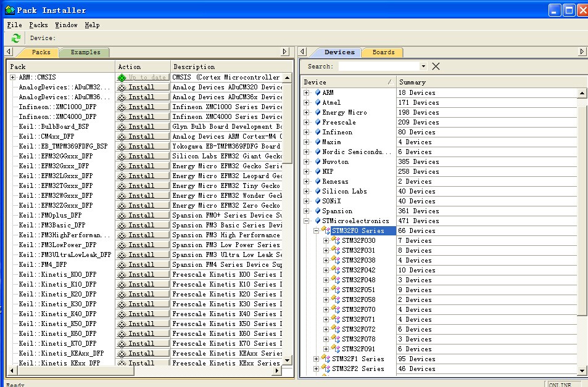Open the Packs menu

click(39, 25)
